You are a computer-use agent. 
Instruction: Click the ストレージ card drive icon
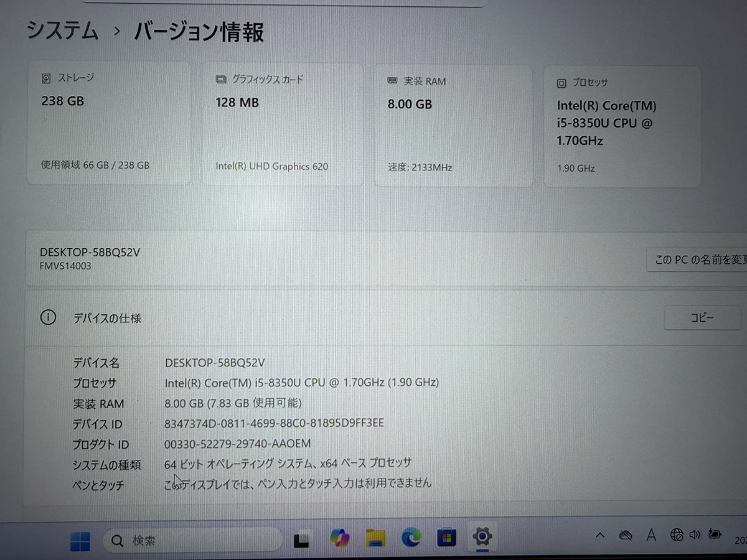47,79
